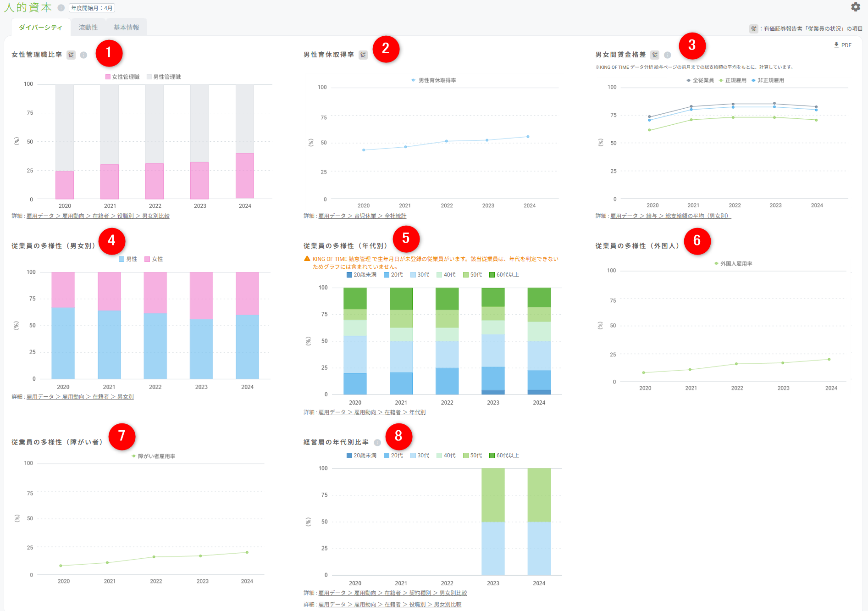
Task: Click the PDF download icon
Action: tap(836, 45)
